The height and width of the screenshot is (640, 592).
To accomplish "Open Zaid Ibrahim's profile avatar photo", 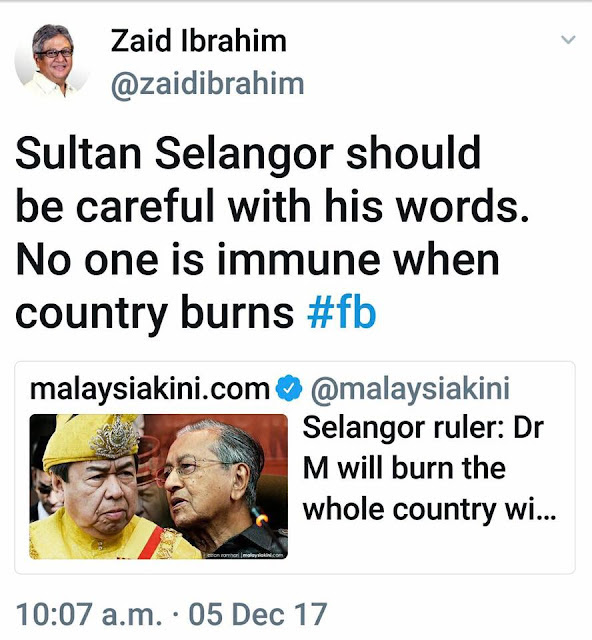I will click(x=52, y=60).
